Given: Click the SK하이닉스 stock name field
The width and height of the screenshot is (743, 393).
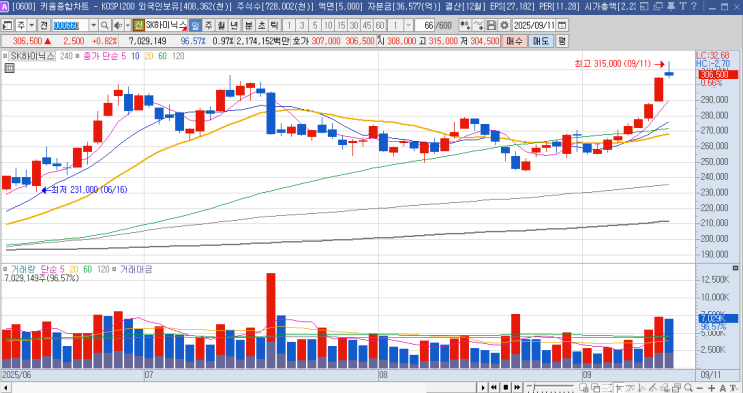Looking at the screenshot, I should point(166,25).
